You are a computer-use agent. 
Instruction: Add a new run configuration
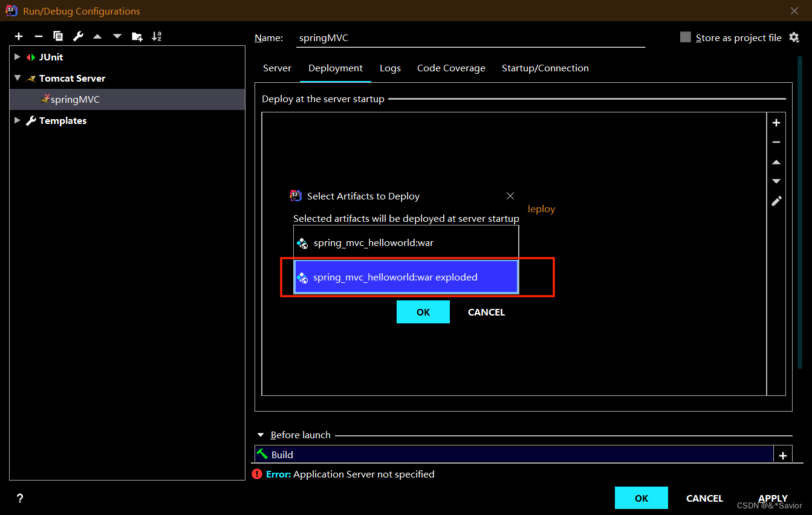click(x=19, y=36)
